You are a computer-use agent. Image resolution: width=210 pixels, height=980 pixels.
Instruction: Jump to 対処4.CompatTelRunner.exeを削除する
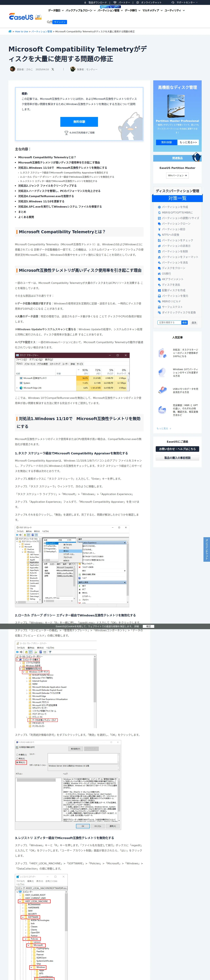pyautogui.click(x=46, y=196)
